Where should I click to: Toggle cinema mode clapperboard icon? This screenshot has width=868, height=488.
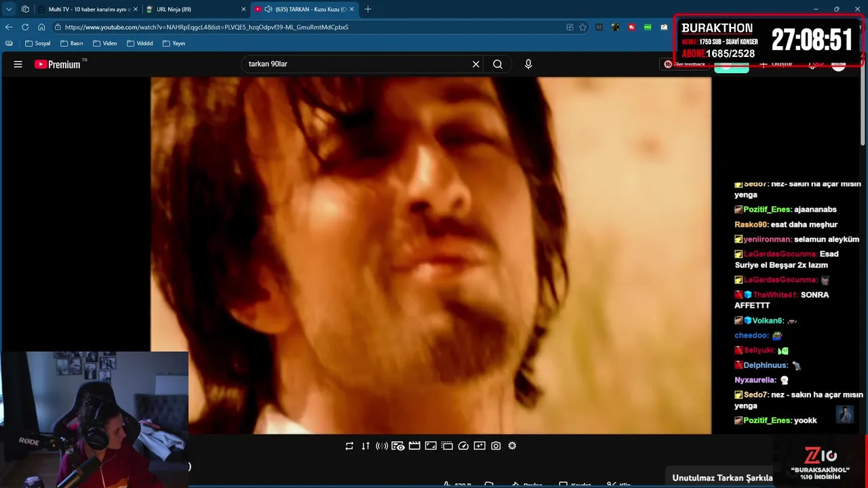pyautogui.click(x=414, y=446)
